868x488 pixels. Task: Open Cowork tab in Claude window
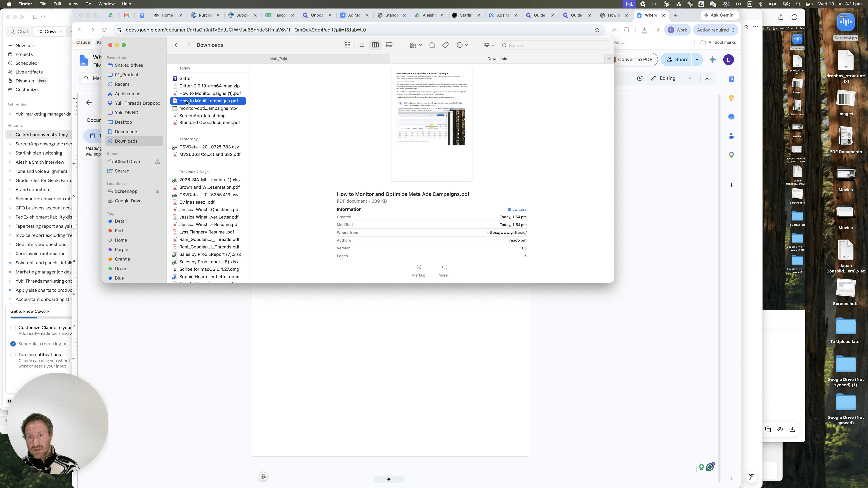coord(50,31)
